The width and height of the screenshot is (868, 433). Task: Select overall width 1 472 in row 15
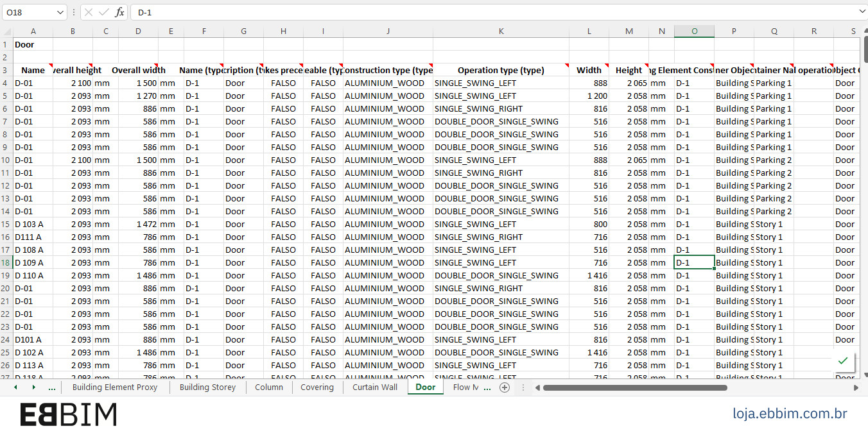tap(138, 224)
